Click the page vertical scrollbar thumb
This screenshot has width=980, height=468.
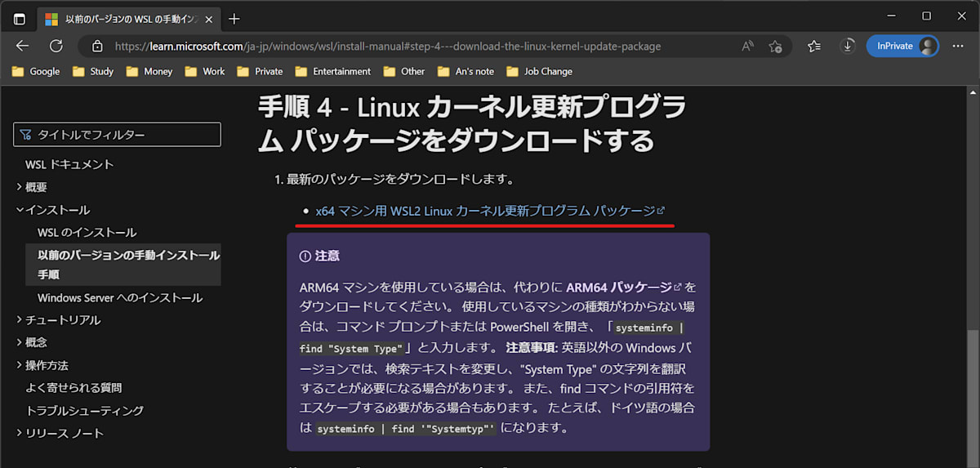pyautogui.click(x=973, y=397)
